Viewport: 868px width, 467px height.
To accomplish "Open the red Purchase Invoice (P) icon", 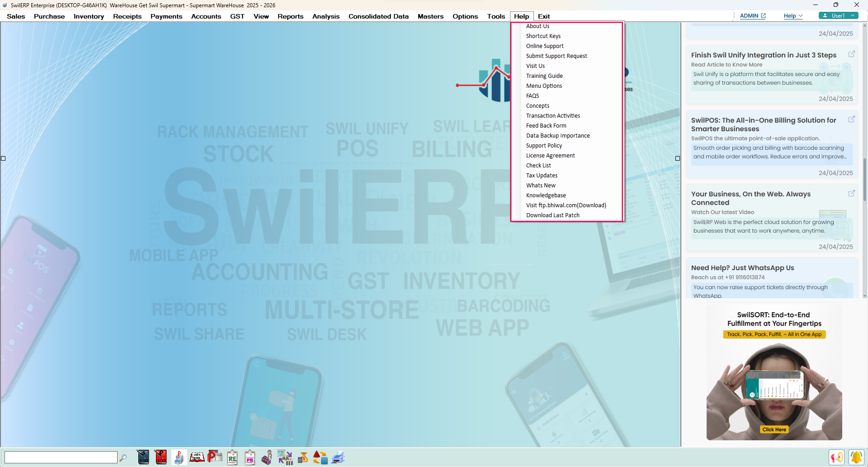I will [161, 457].
